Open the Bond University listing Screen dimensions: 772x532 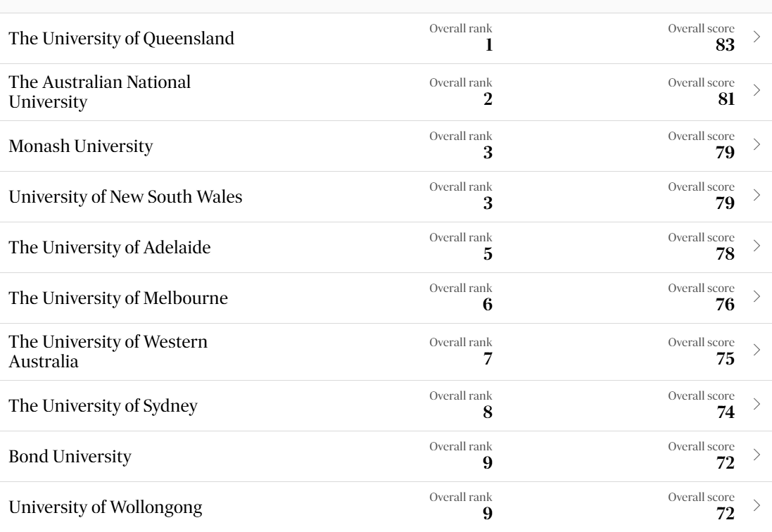tap(70, 457)
